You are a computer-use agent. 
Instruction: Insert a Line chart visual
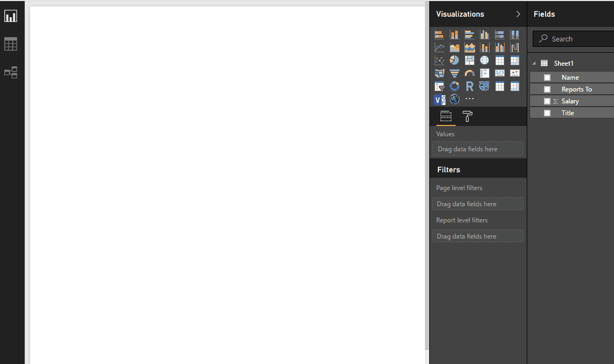point(439,48)
